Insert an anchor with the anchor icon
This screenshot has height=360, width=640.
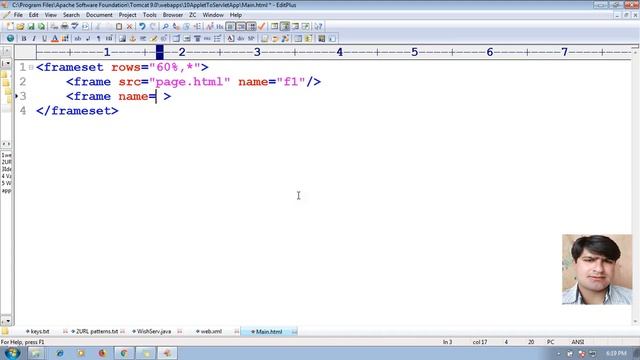point(133,38)
